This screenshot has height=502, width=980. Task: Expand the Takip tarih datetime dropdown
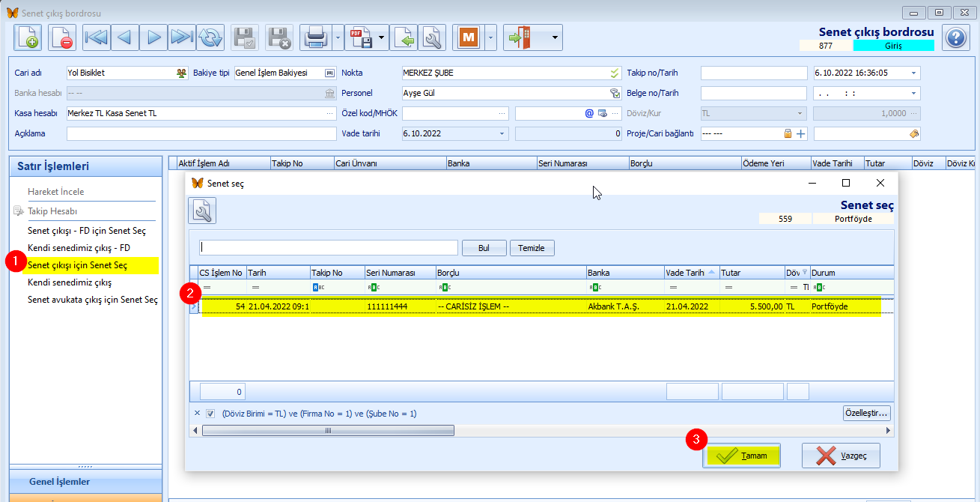point(913,73)
